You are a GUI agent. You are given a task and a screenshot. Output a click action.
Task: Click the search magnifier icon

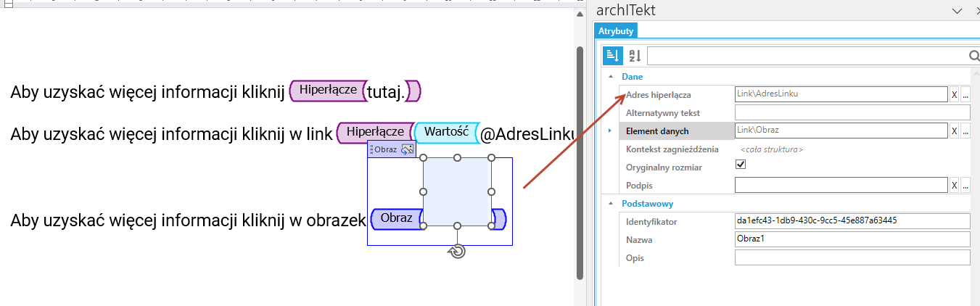point(973,56)
